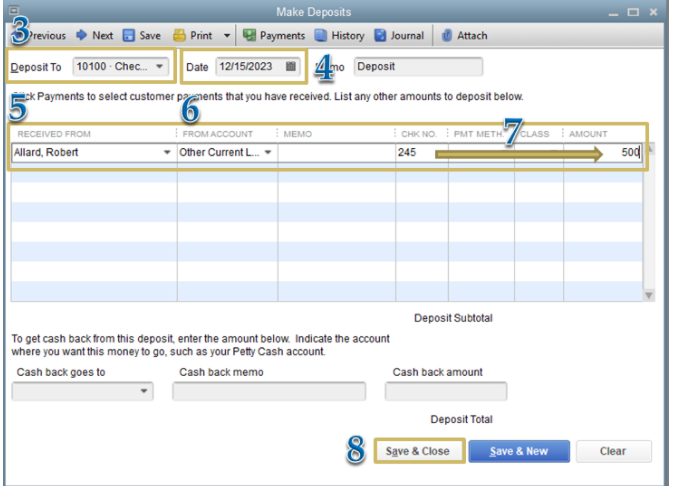The width and height of the screenshot is (673, 486).
Task: Click the Next label in toolbar
Action: tap(103, 36)
